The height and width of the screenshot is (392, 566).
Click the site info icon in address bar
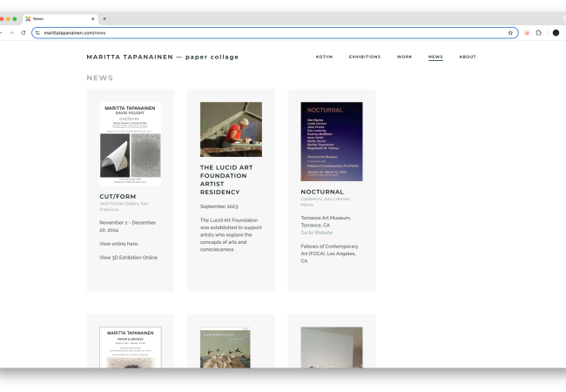coord(37,33)
